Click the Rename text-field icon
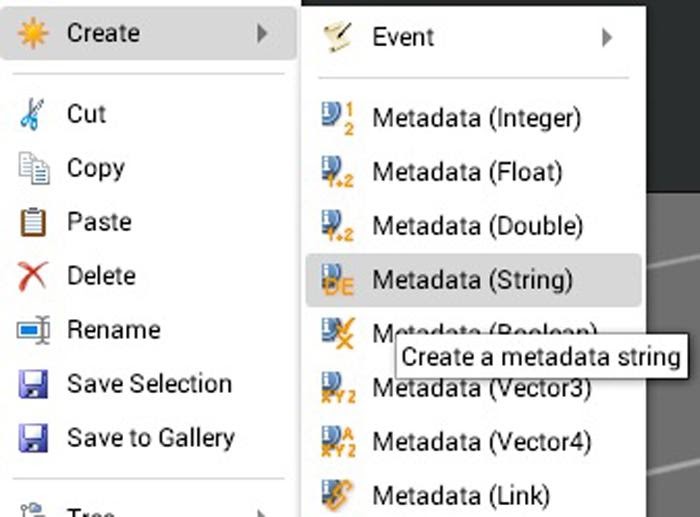This screenshot has height=517, width=700. 33,330
